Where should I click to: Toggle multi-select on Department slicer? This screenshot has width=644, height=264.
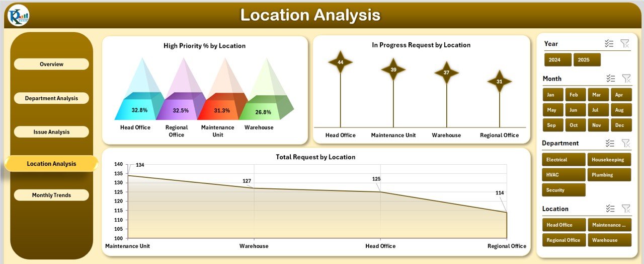[x=610, y=143]
